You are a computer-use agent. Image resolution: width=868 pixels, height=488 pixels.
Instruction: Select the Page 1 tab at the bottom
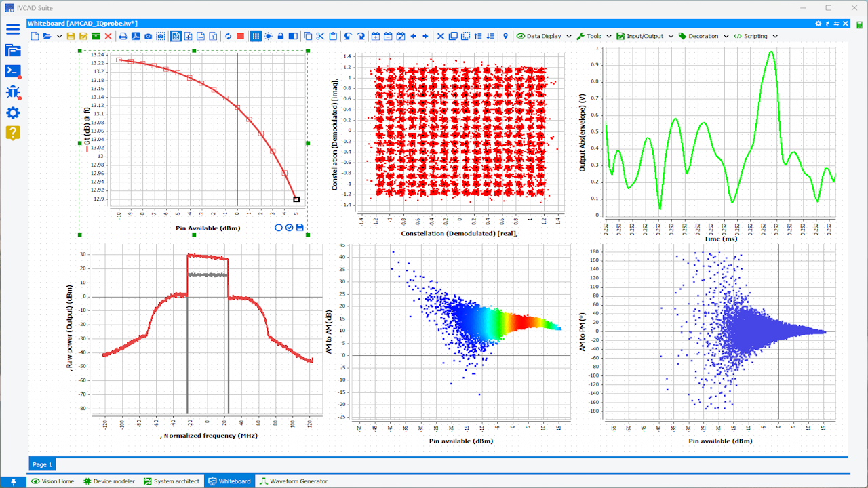pos(41,464)
